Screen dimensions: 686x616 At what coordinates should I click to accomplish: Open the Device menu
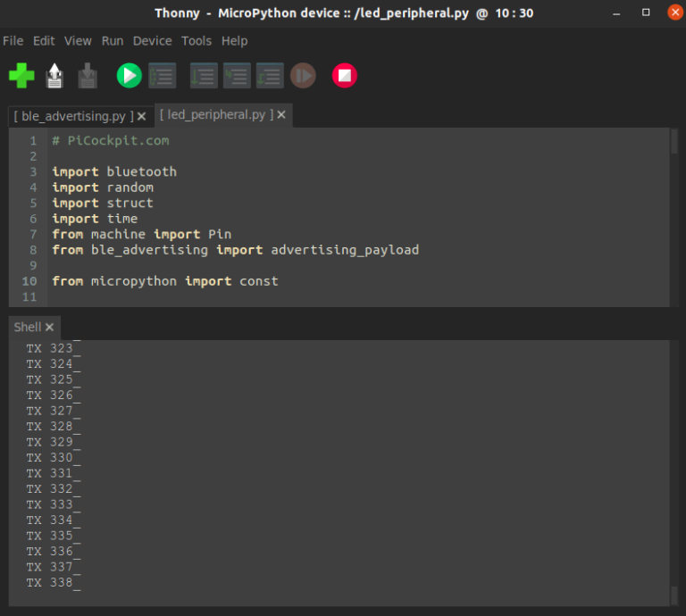click(152, 41)
